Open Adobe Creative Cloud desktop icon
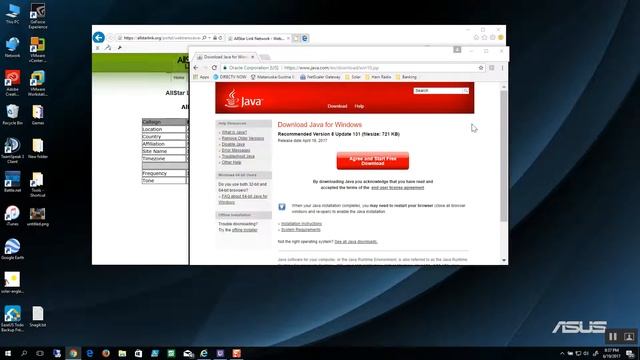640x360 pixels. [x=12, y=83]
